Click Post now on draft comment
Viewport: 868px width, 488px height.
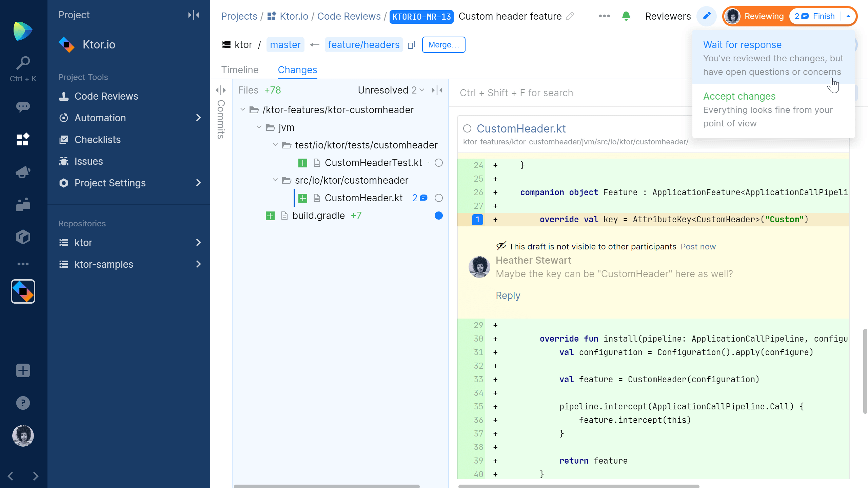pyautogui.click(x=698, y=247)
